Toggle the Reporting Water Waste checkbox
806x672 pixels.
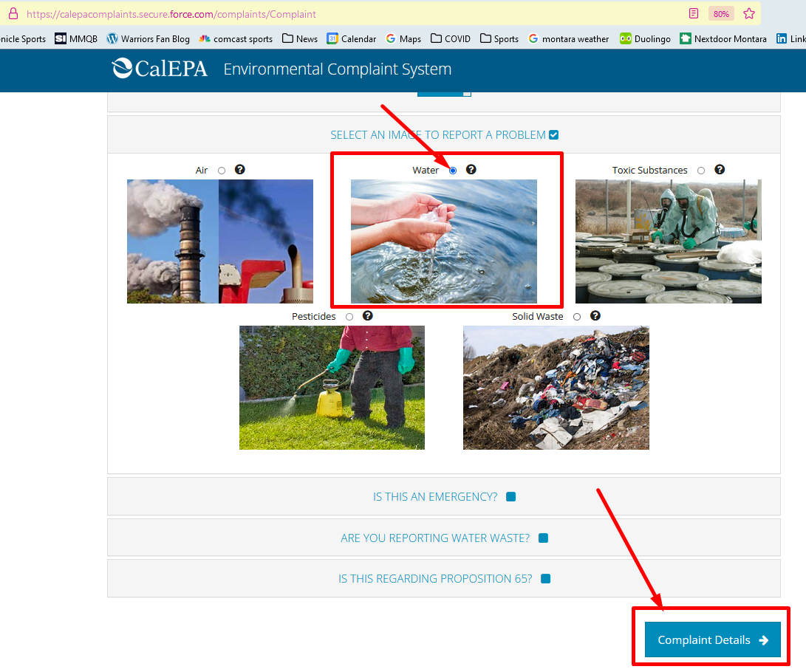[543, 538]
